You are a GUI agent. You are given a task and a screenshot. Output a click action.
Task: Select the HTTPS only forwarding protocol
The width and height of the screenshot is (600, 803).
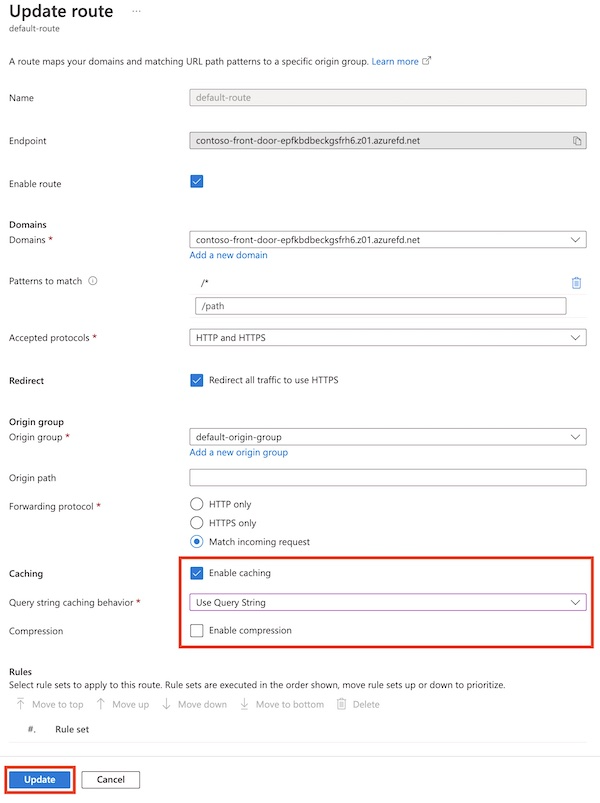pos(196,523)
